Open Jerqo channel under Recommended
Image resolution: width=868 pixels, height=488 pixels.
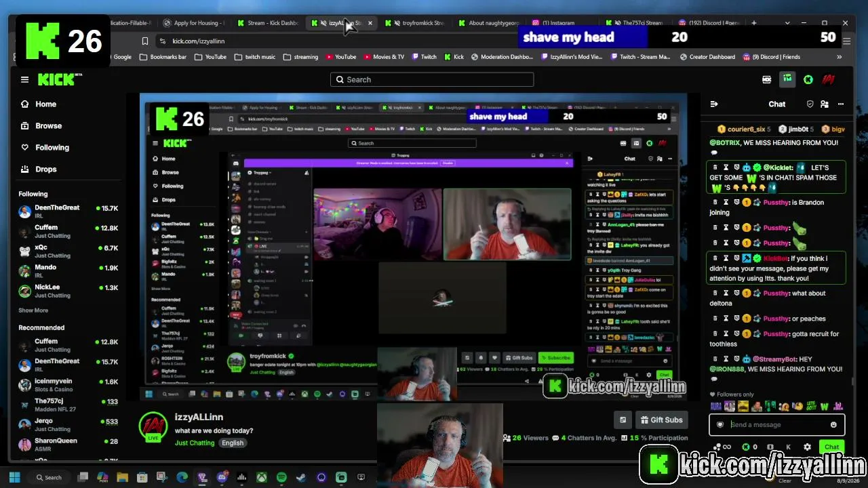pyautogui.click(x=68, y=424)
